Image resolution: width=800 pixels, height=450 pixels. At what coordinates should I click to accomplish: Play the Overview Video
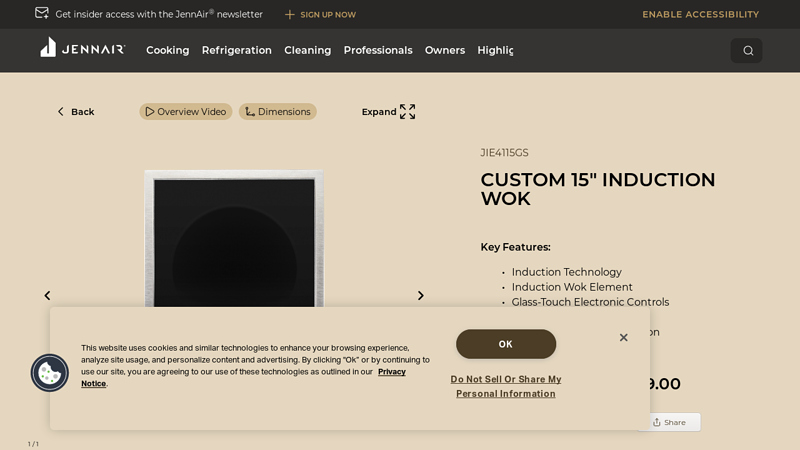pyautogui.click(x=186, y=112)
